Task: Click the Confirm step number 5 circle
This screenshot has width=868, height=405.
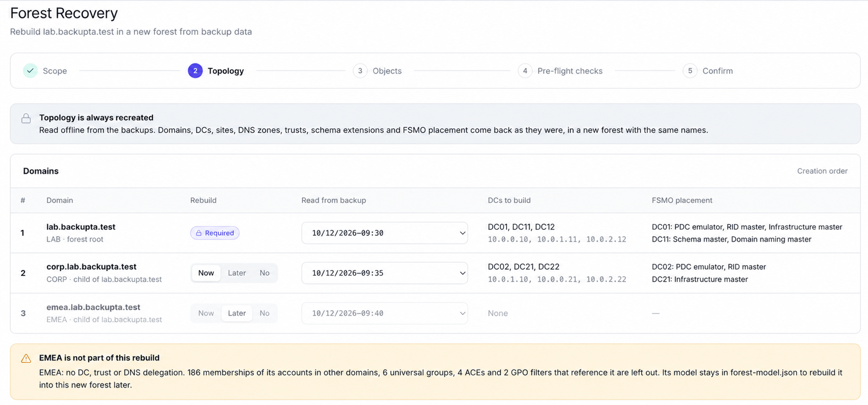Action: pyautogui.click(x=690, y=71)
